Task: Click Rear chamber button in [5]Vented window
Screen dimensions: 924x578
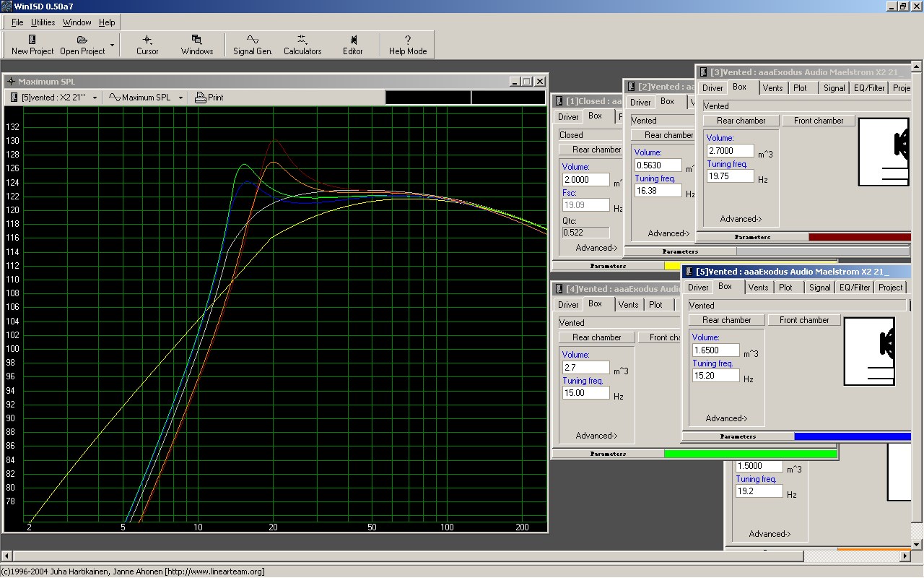Action: coord(726,320)
